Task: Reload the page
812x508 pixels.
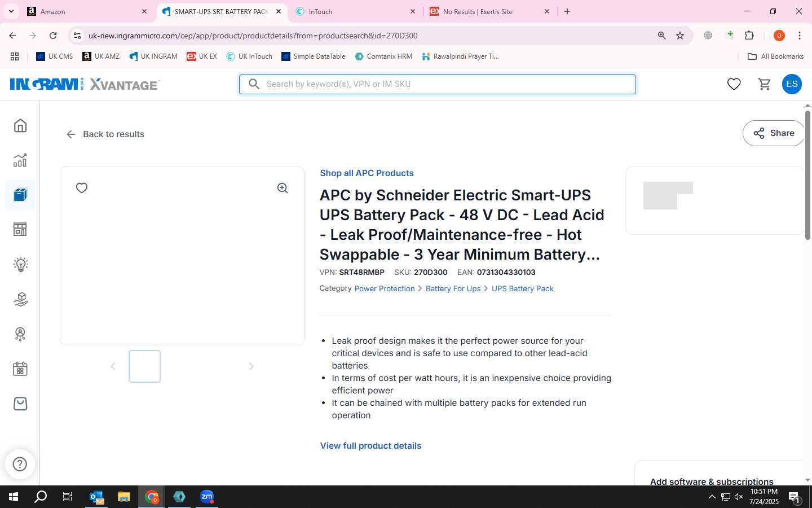Action: 53,36
